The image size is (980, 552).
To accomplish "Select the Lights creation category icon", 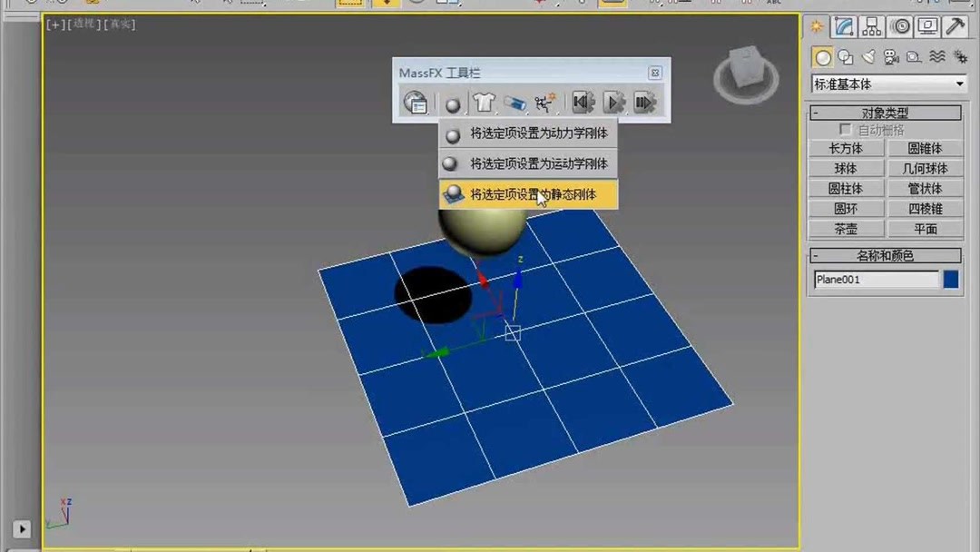I will click(x=870, y=56).
